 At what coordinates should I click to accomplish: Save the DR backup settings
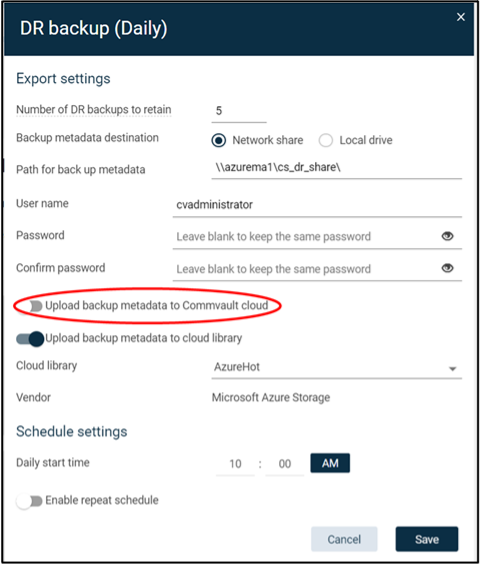pyautogui.click(x=427, y=539)
